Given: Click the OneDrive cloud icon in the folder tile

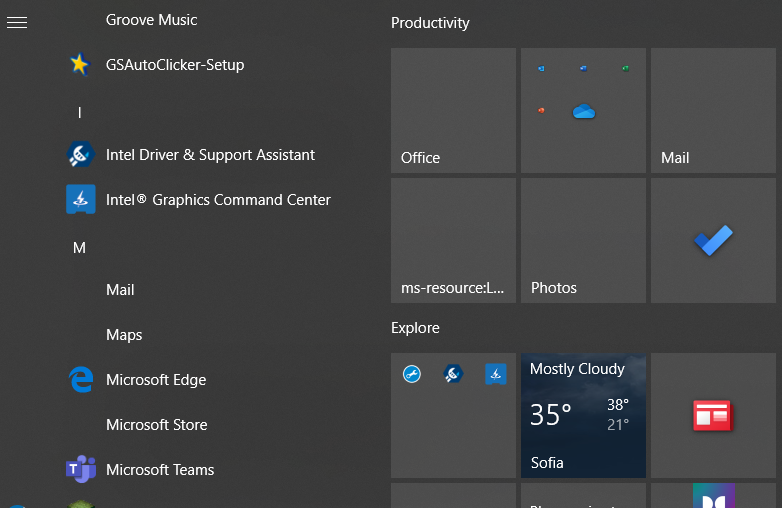Looking at the screenshot, I should 584,111.
